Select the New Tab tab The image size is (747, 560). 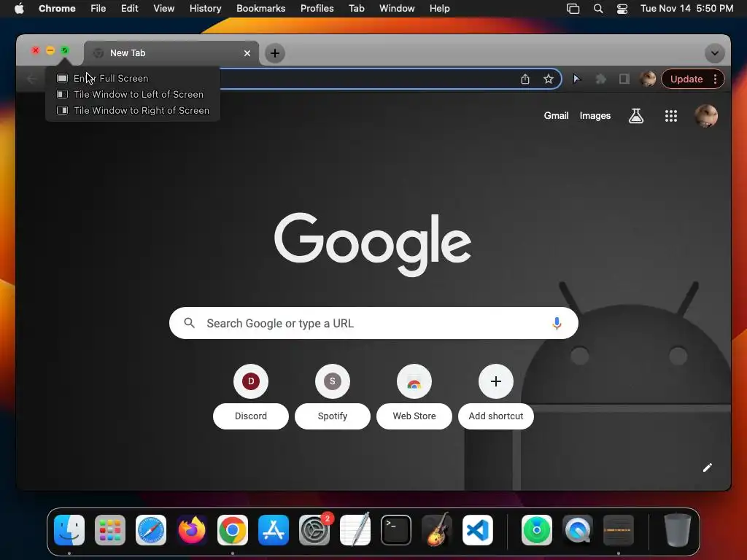pos(171,52)
